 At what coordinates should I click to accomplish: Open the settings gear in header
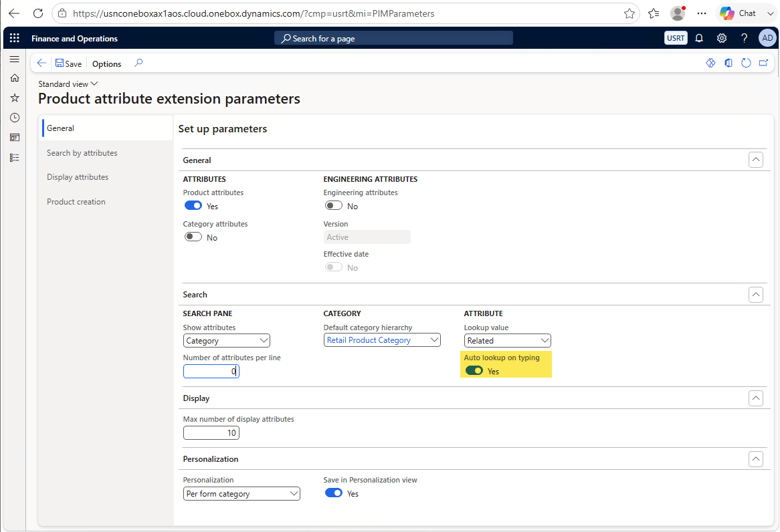(722, 38)
